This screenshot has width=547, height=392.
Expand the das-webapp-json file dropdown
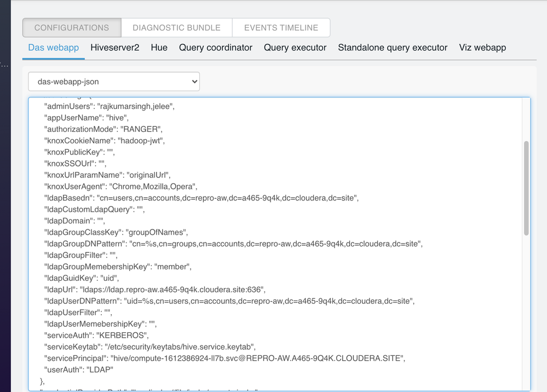(x=114, y=82)
